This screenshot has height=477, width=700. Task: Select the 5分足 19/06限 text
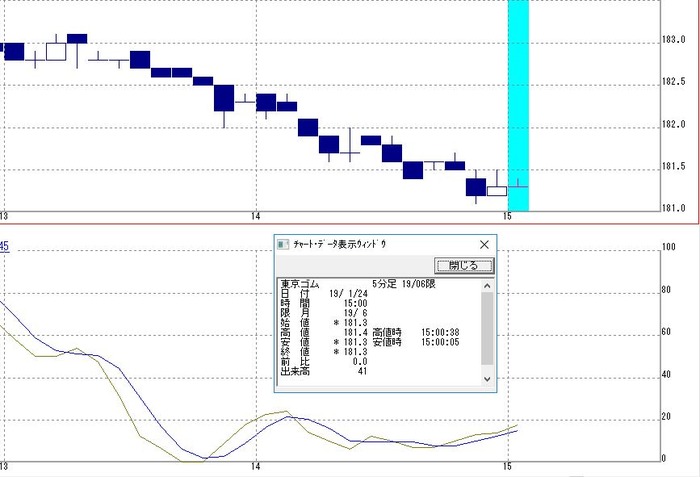[404, 284]
